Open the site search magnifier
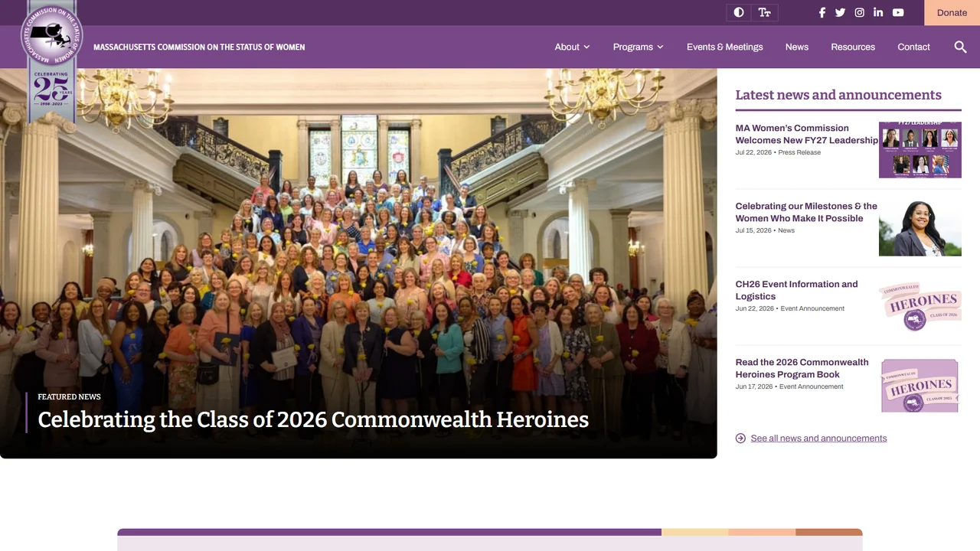This screenshot has height=551, width=980. (x=961, y=47)
